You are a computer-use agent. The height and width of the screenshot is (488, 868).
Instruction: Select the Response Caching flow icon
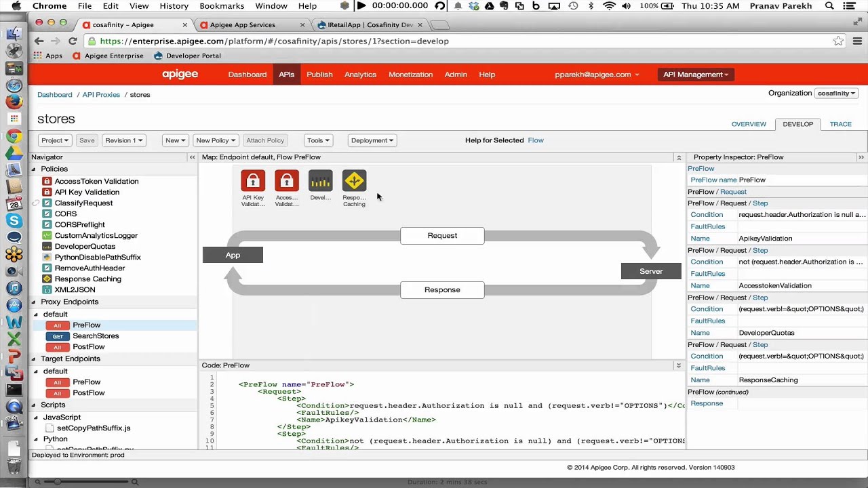[x=354, y=181]
